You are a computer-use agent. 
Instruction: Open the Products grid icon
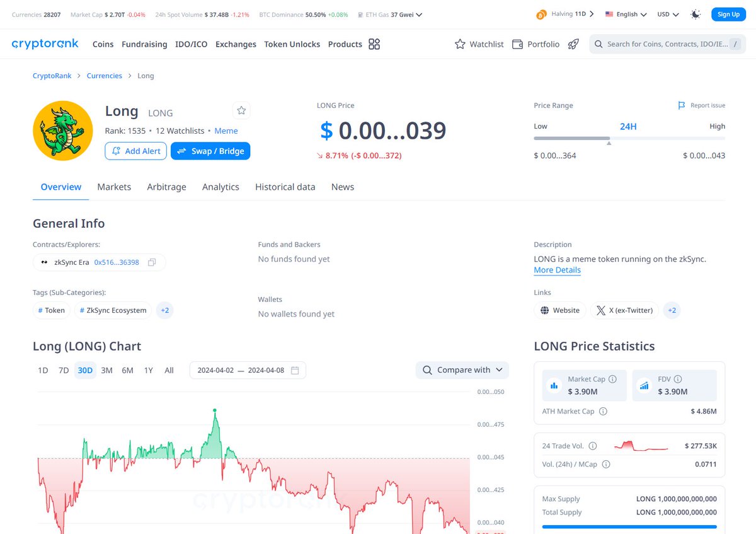(374, 44)
